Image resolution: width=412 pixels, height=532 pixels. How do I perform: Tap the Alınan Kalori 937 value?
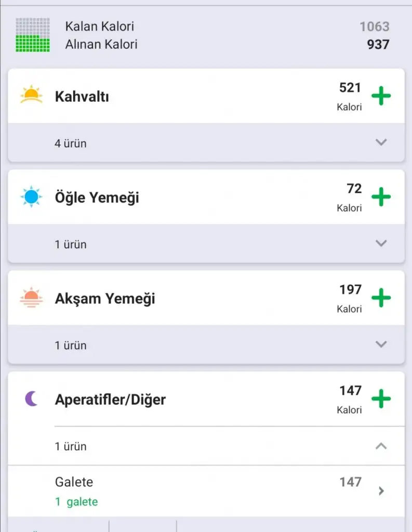tap(378, 45)
